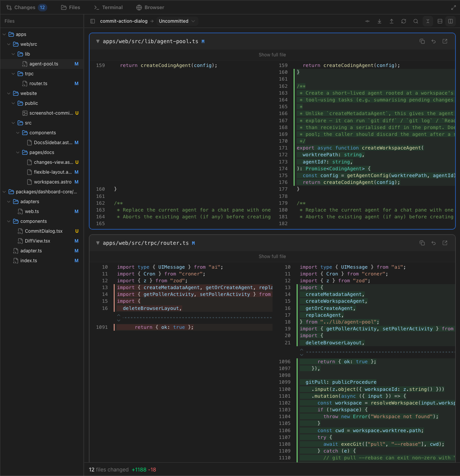460x476 pixels.
Task: Toggle collapse unchanged lines button
Action: tap(428, 21)
